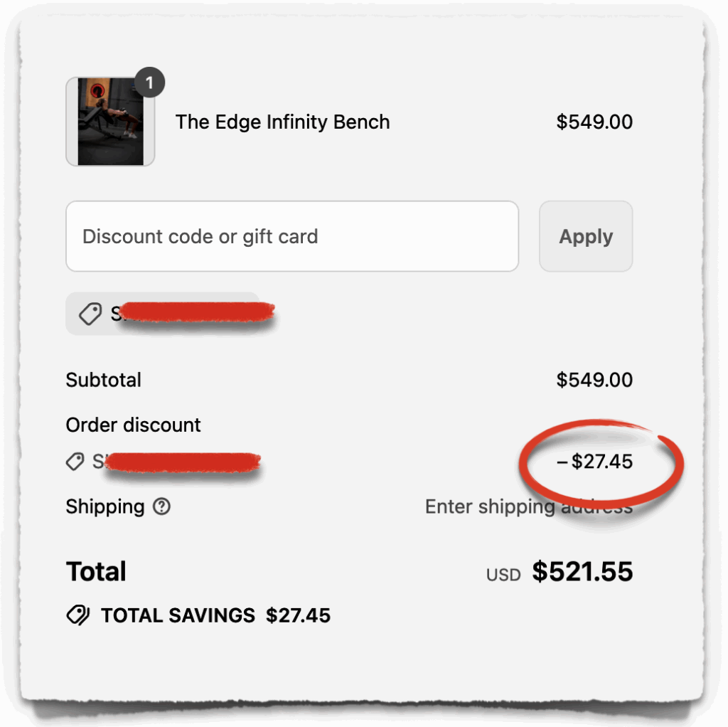Click the product title The Edge Infinity Bench

282,122
